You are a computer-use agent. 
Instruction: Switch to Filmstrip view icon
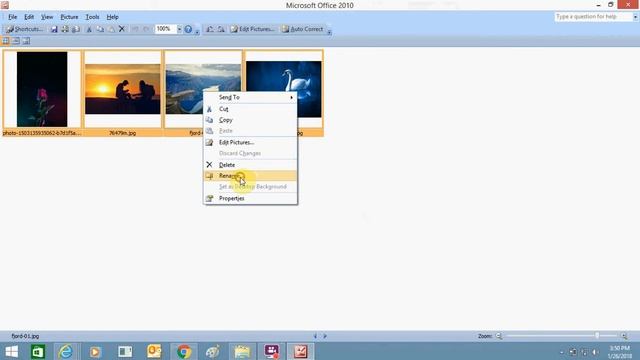coord(16,41)
